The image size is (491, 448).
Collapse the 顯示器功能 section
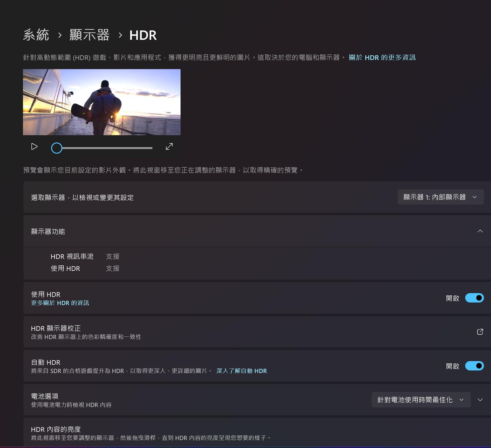(480, 231)
